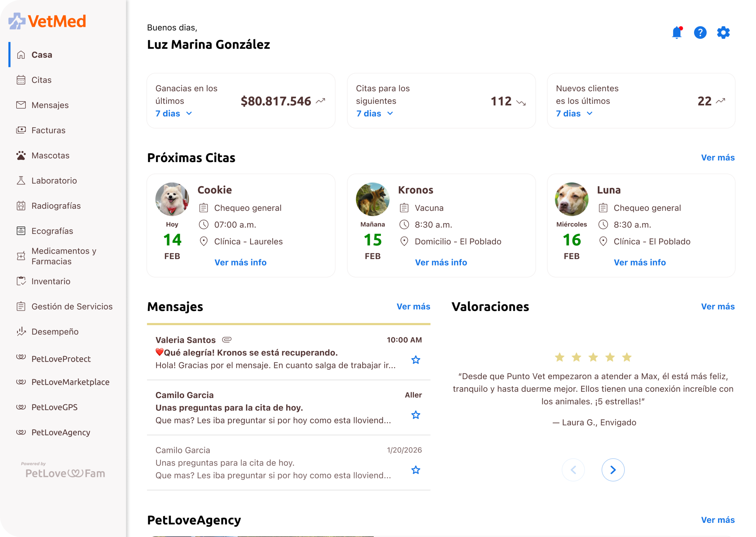The width and height of the screenshot is (756, 537).
Task: Go to Citas in the sidebar
Action: (x=41, y=80)
